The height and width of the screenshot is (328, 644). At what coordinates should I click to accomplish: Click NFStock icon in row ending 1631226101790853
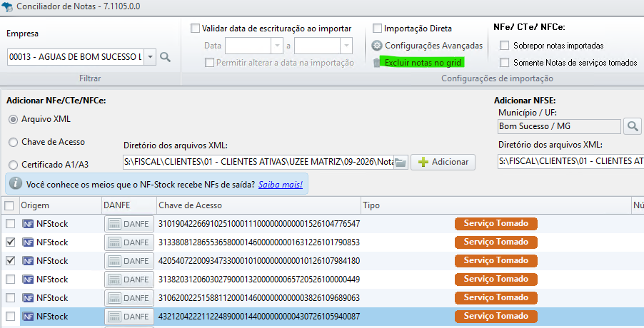tap(28, 242)
